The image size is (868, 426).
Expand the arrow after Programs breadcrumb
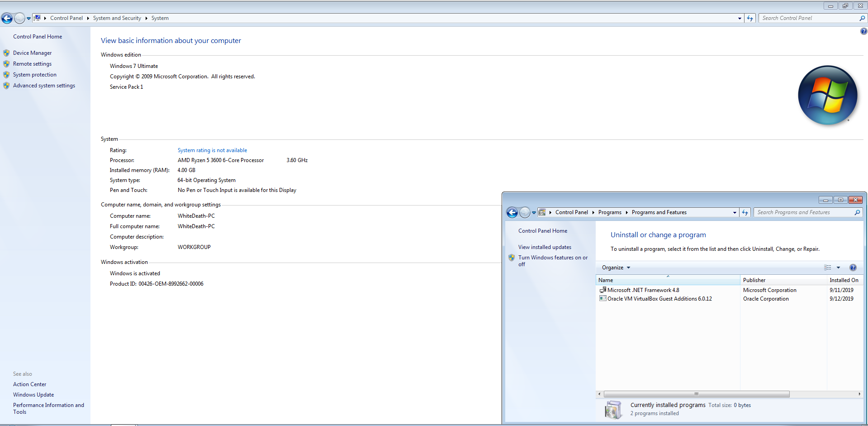click(x=626, y=212)
